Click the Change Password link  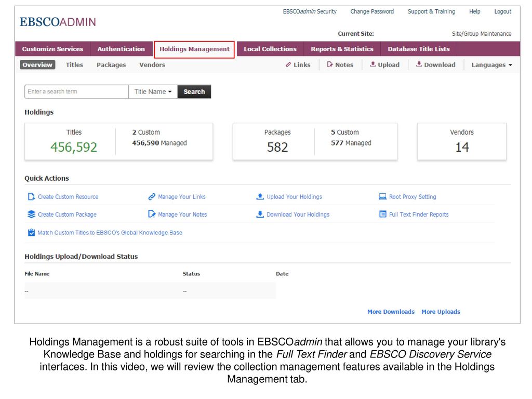pyautogui.click(x=372, y=11)
